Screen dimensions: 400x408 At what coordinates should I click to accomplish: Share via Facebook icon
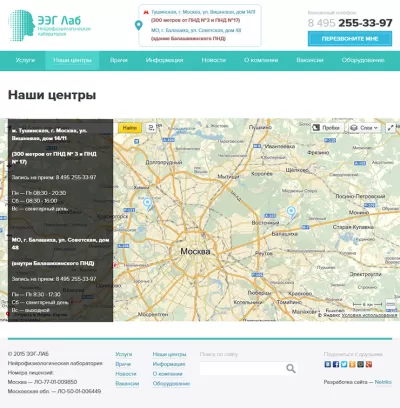(x=336, y=364)
